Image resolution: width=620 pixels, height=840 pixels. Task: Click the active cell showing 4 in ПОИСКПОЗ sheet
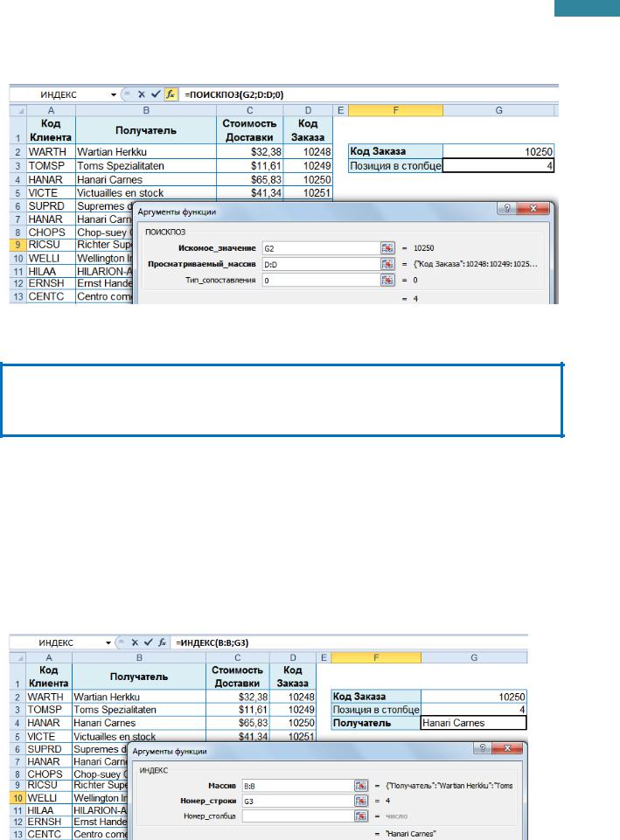coord(498,165)
